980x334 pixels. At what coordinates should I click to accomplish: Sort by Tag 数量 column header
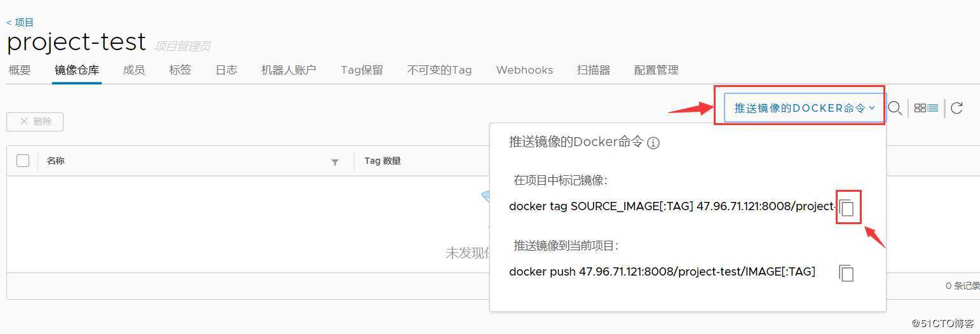383,161
